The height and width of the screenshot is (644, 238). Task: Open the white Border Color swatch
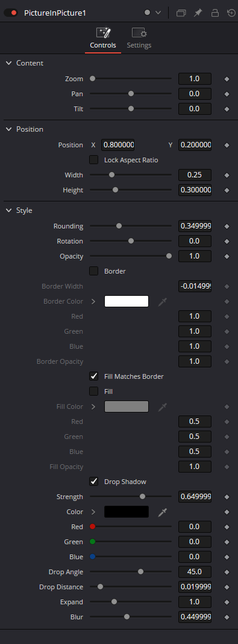click(x=127, y=301)
